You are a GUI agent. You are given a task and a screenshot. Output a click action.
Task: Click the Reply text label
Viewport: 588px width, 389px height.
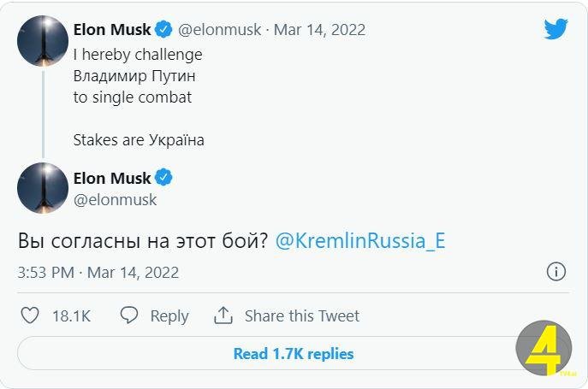(x=169, y=315)
